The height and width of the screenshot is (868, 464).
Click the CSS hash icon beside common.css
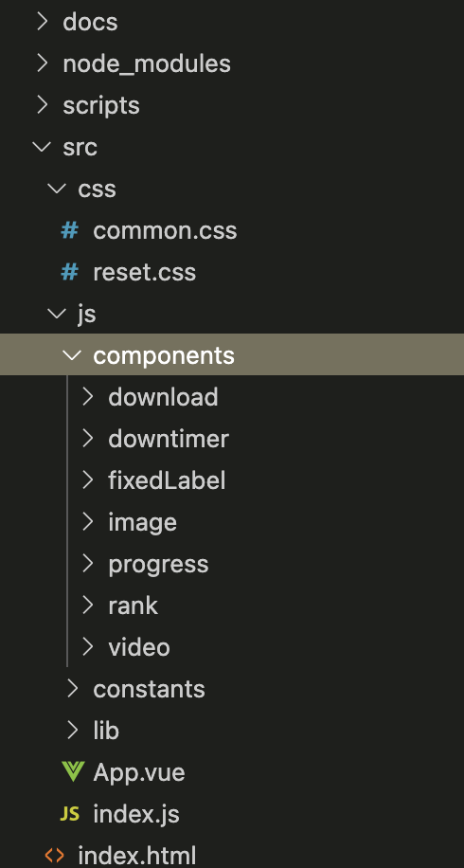pyautogui.click(x=69, y=230)
